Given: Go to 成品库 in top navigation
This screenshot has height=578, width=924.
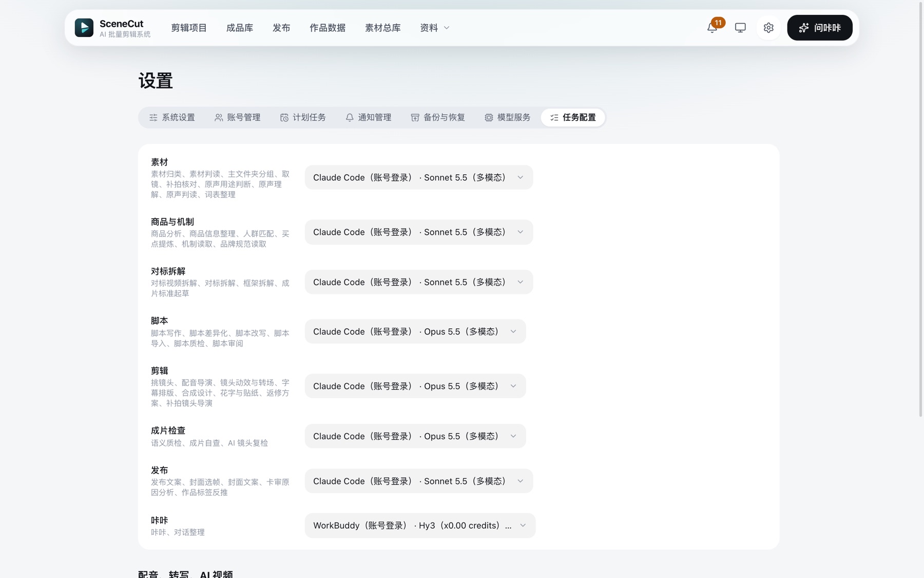Looking at the screenshot, I should [x=240, y=28].
